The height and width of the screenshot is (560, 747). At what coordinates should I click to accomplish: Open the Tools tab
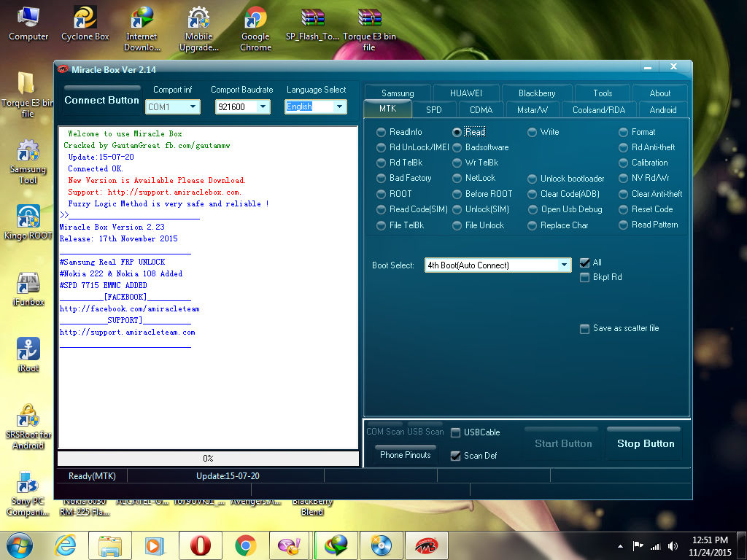[x=603, y=93]
